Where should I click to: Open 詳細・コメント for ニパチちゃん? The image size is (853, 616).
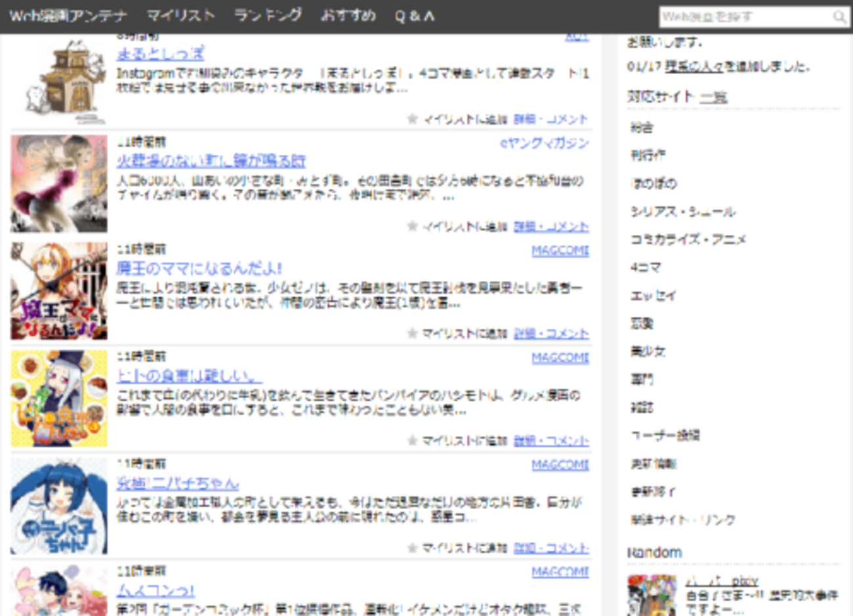[551, 548]
